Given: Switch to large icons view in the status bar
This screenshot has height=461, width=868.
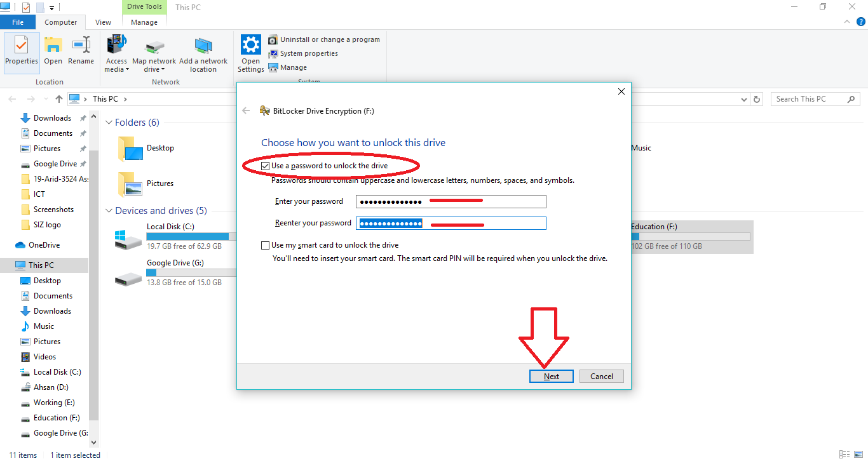Looking at the screenshot, I should tap(857, 455).
